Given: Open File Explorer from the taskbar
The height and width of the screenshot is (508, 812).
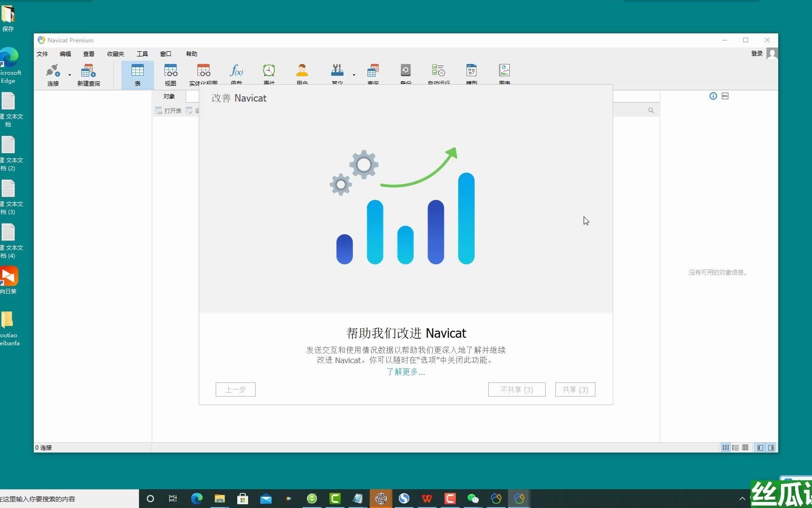Looking at the screenshot, I should (219, 499).
